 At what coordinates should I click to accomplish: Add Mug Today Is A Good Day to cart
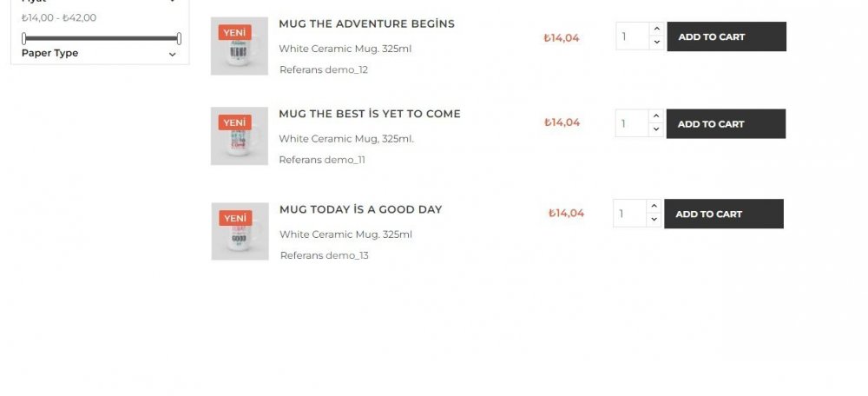[724, 214]
